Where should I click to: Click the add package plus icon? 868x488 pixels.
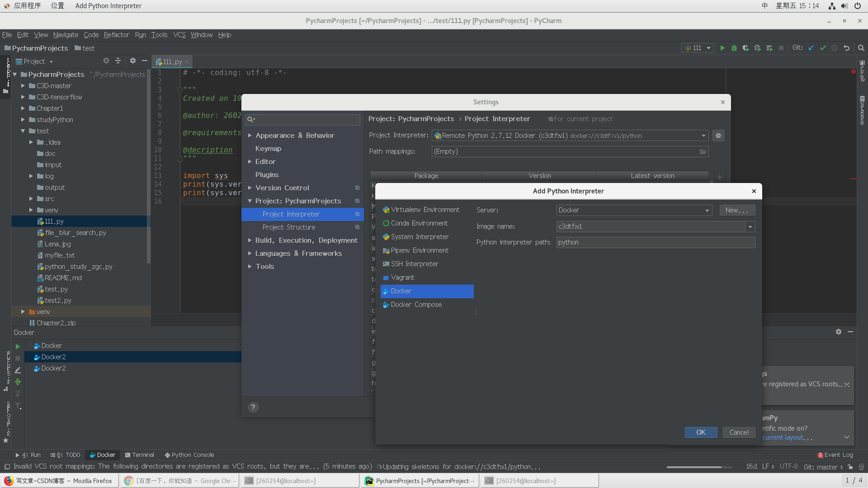click(x=720, y=177)
